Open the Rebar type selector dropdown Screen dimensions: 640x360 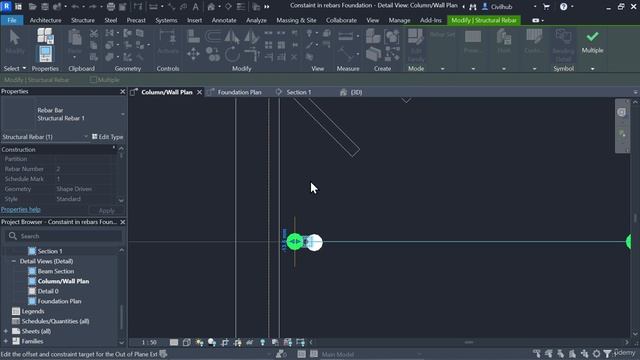pos(123,114)
